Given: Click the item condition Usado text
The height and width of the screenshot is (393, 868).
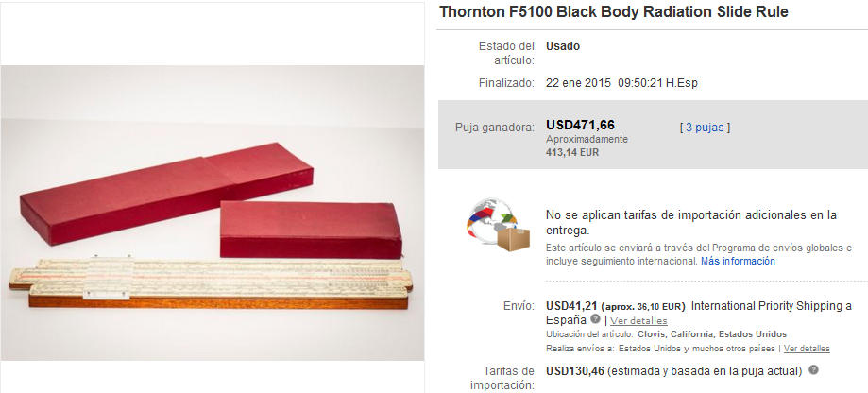Looking at the screenshot, I should click(563, 46).
